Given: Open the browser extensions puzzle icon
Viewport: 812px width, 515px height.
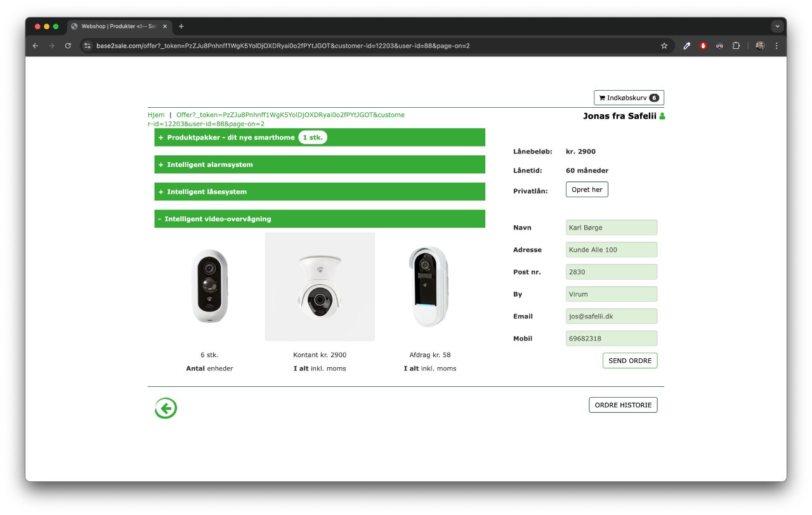Looking at the screenshot, I should 736,46.
